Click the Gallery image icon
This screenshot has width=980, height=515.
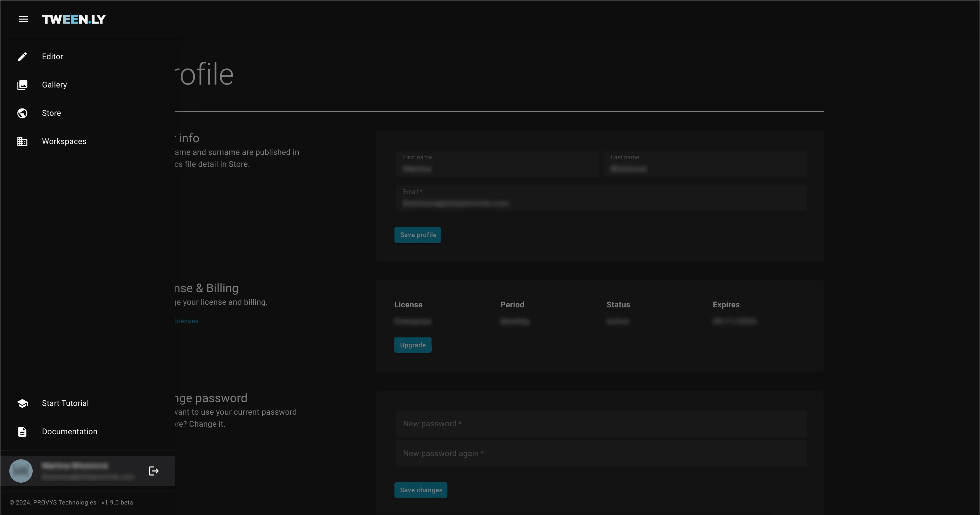click(22, 85)
